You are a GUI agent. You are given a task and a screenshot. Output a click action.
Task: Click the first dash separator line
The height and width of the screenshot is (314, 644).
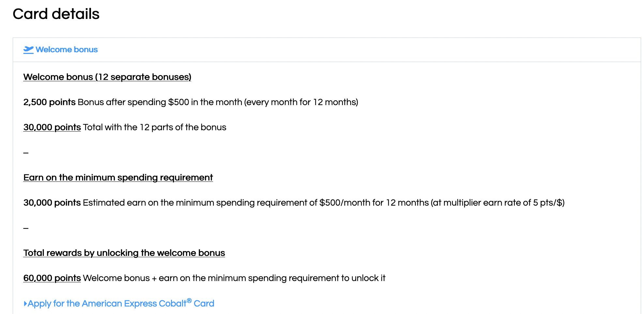(x=26, y=153)
